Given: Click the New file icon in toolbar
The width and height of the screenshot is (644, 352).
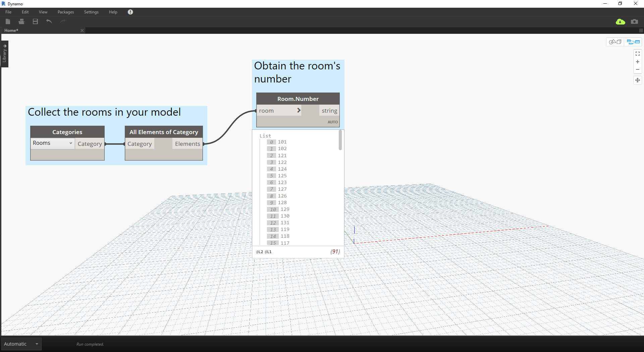Looking at the screenshot, I should pyautogui.click(x=8, y=21).
